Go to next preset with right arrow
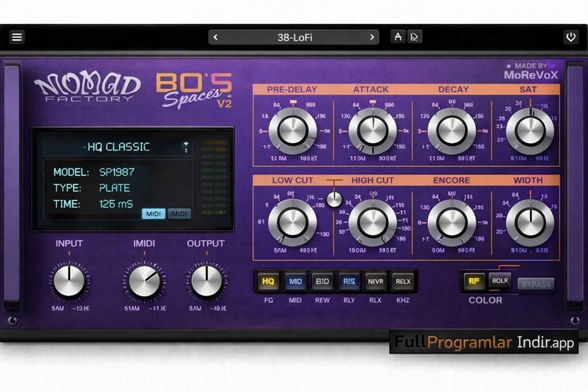This screenshot has width=588, height=392. [x=372, y=37]
